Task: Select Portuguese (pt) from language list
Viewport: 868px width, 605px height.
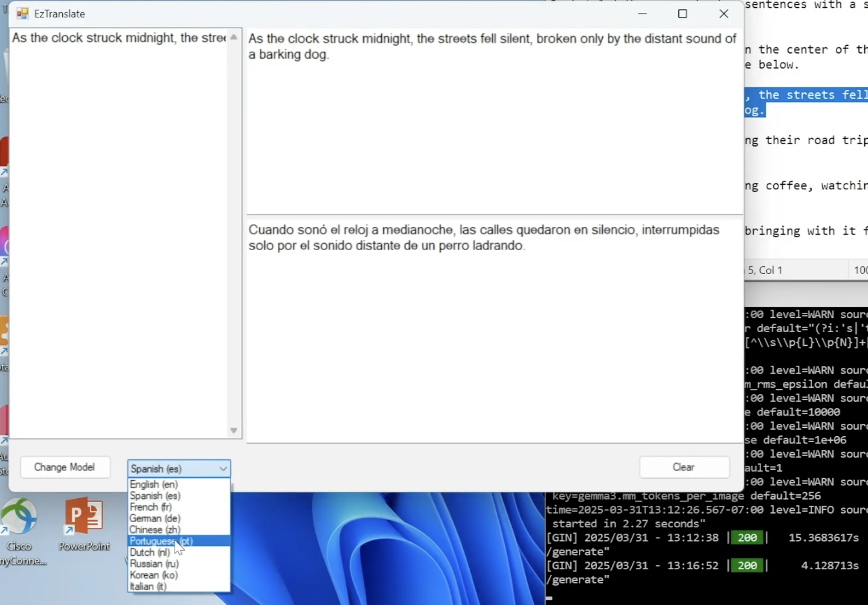Action: pos(161,541)
